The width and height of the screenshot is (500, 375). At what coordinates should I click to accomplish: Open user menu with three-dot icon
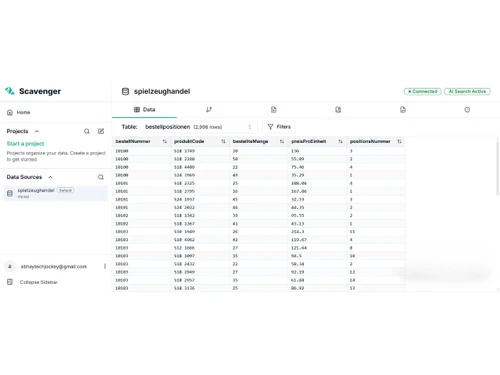(x=105, y=266)
